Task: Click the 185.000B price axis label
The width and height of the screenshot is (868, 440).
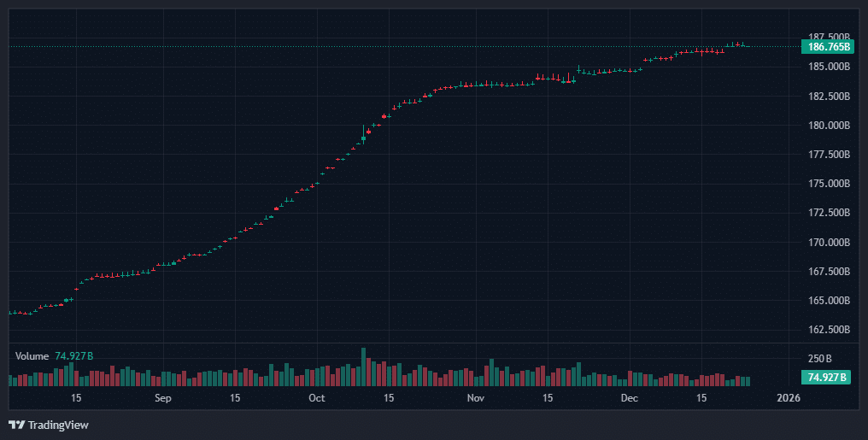Action: (x=828, y=67)
